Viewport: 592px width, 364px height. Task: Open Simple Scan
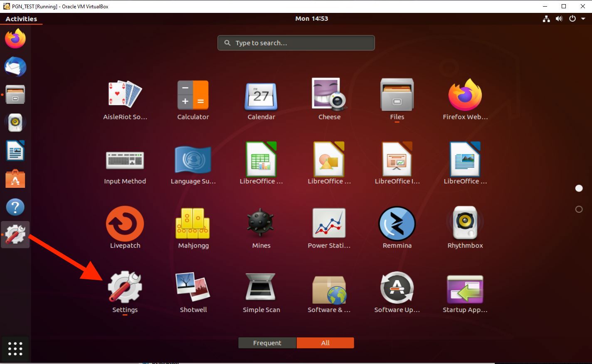tap(261, 287)
